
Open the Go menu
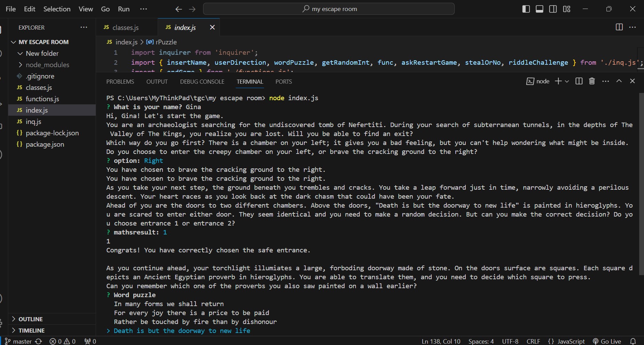(x=105, y=9)
